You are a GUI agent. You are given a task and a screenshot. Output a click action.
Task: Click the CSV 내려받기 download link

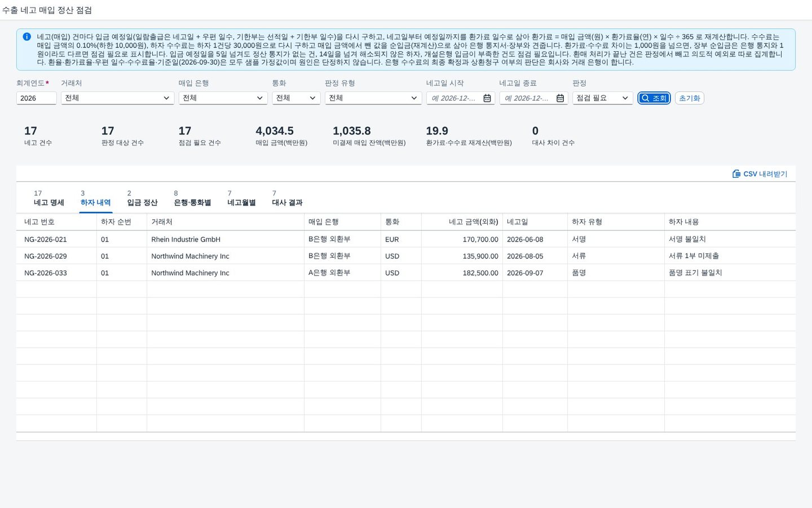(760, 174)
